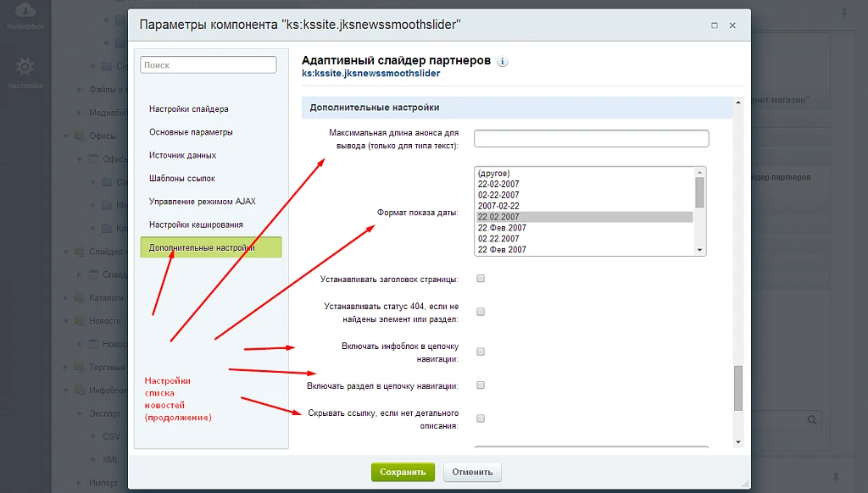This screenshot has height=493, width=868.
Task: Collapse the Инфоблок node in background tree
Action: pos(66,391)
